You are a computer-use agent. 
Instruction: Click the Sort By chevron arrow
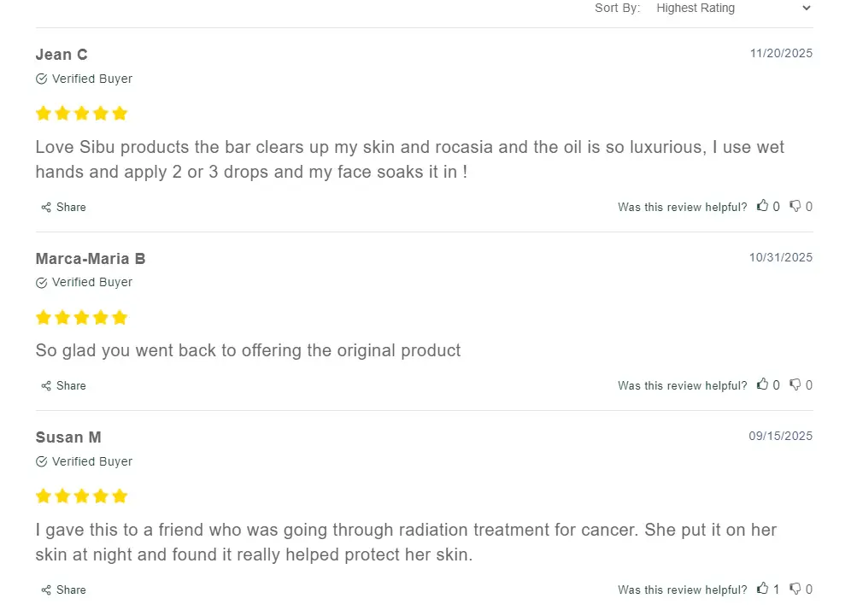[x=804, y=8]
